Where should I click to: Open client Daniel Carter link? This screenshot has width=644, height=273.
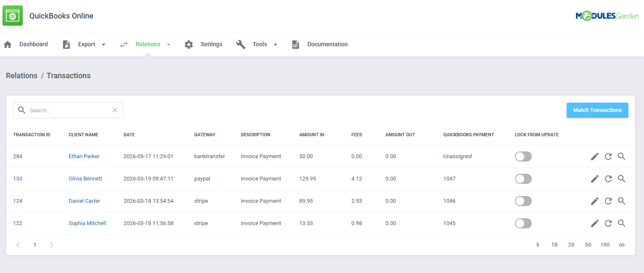coord(84,201)
